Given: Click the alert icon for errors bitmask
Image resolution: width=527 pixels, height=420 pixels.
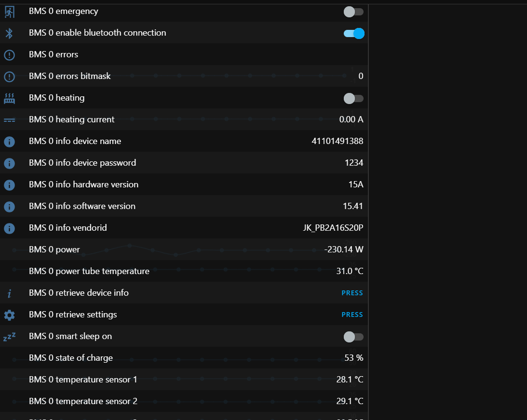Looking at the screenshot, I should (10, 77).
